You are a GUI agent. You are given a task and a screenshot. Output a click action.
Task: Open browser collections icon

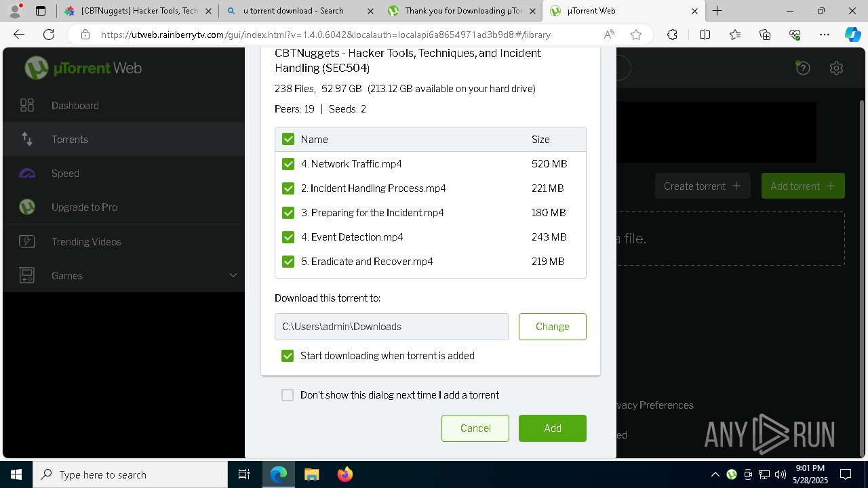765,35
